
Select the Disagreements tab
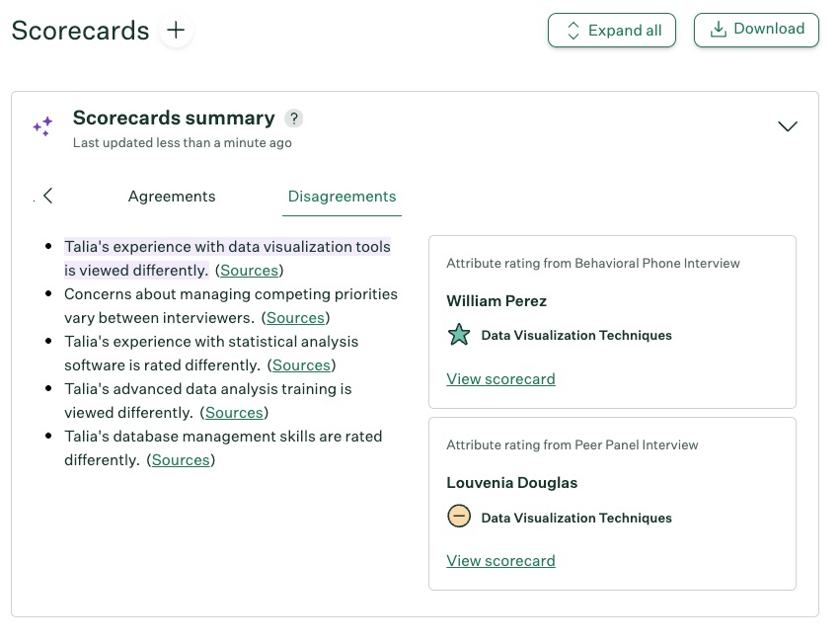pyautogui.click(x=342, y=197)
